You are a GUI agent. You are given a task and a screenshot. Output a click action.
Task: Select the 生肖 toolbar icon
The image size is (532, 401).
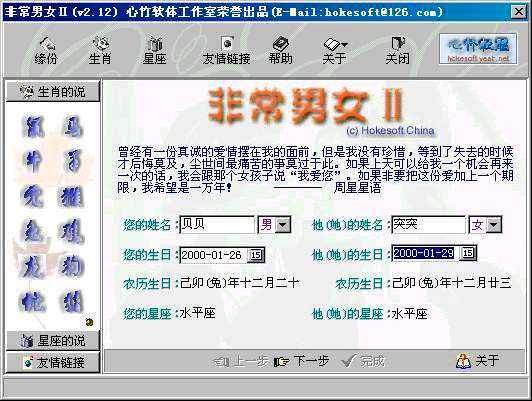pos(100,50)
